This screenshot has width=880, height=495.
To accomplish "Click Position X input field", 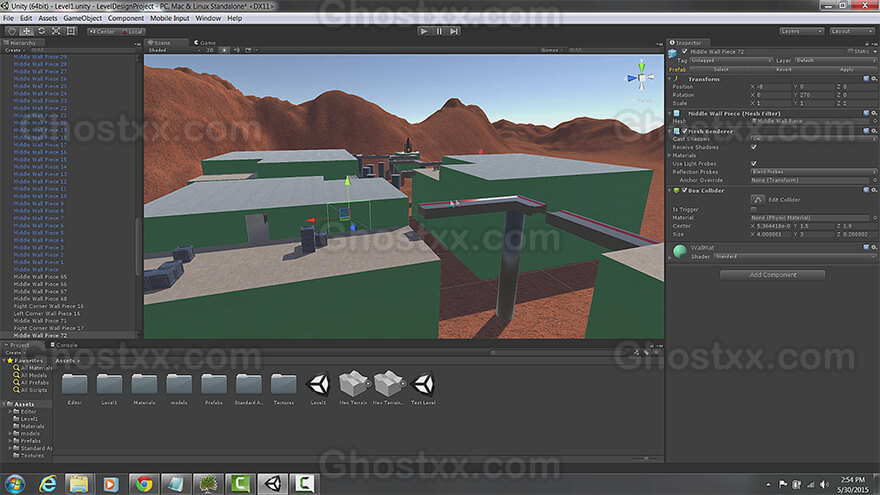I will pos(773,87).
